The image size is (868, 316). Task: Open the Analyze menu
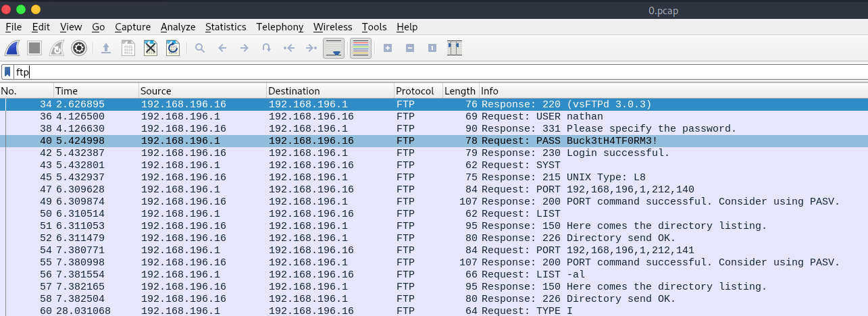click(178, 27)
